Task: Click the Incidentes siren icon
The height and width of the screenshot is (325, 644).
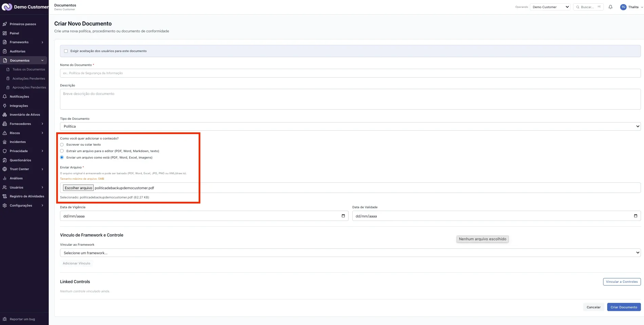Action: (5, 142)
